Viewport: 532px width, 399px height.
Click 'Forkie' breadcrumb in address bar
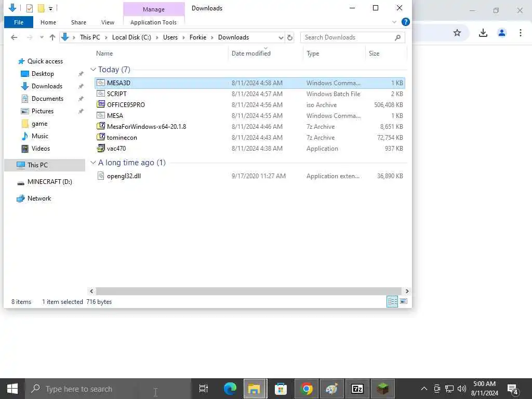click(x=198, y=37)
